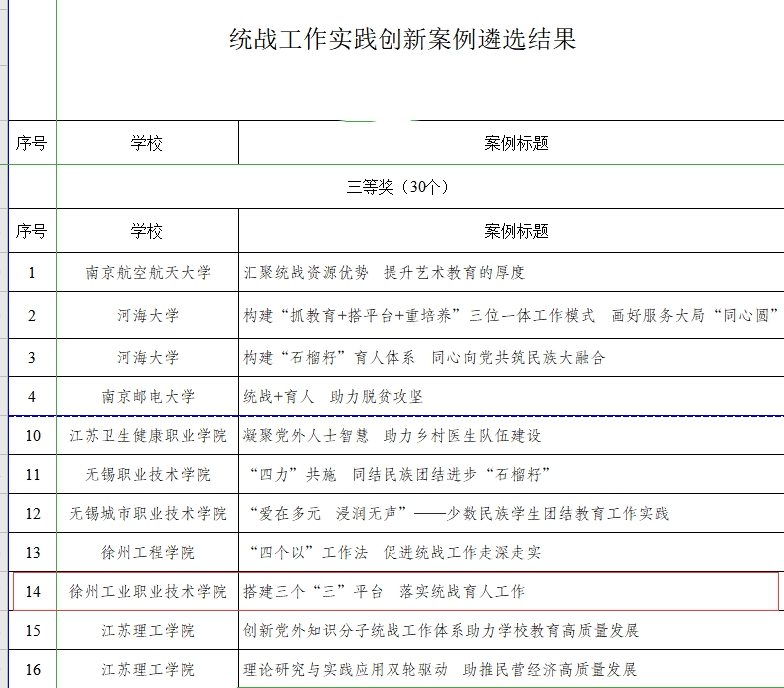Viewport: 784px width, 688px height.
Task: Select the 河海大学 cell in row number 2
Action: (x=147, y=316)
